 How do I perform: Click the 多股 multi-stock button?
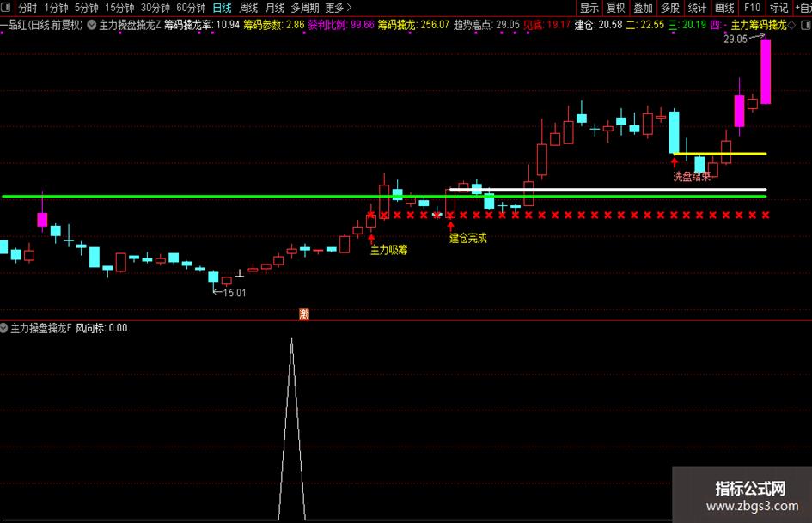tap(670, 8)
